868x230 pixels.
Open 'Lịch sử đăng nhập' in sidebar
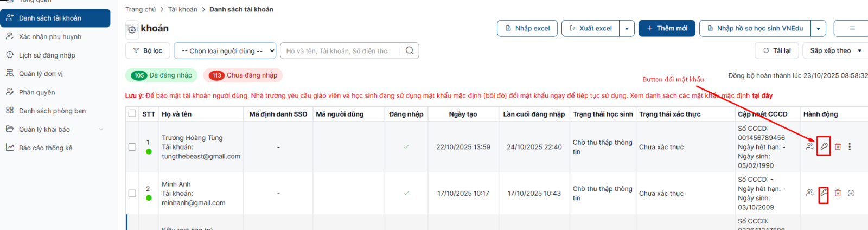(x=47, y=55)
